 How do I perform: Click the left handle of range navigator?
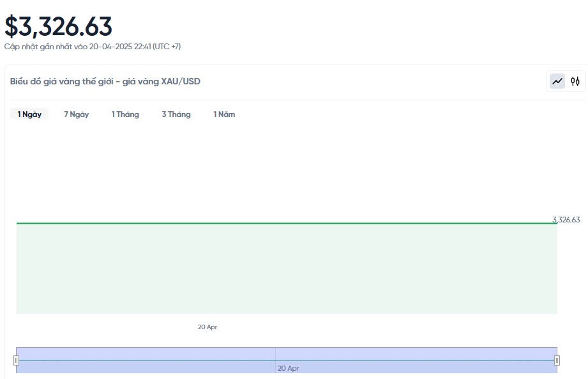tap(17, 360)
